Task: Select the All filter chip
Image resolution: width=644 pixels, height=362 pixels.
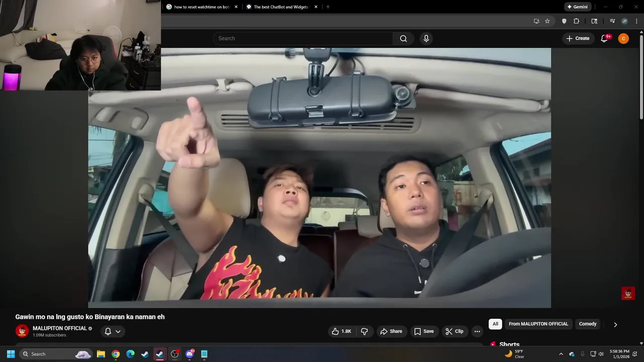Action: [x=495, y=324]
